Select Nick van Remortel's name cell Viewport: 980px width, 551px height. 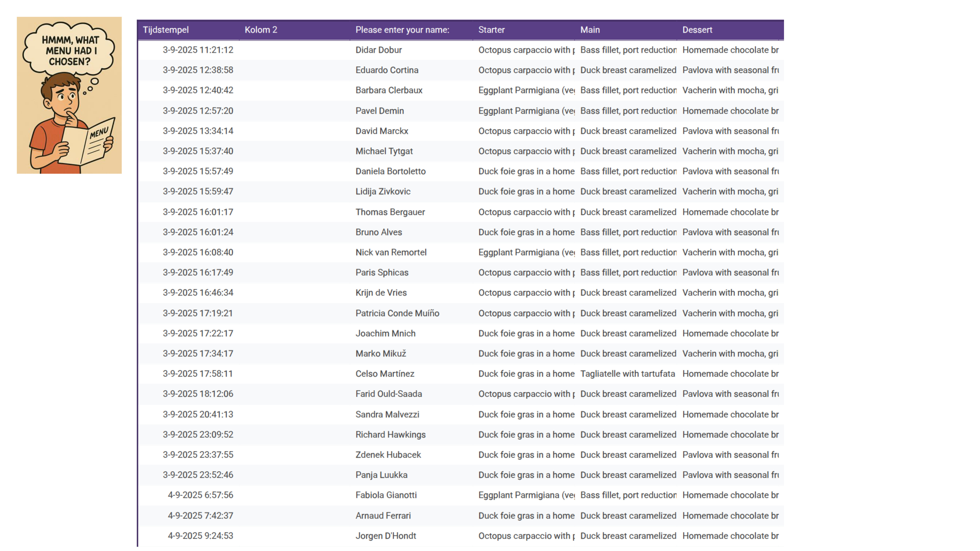(391, 252)
